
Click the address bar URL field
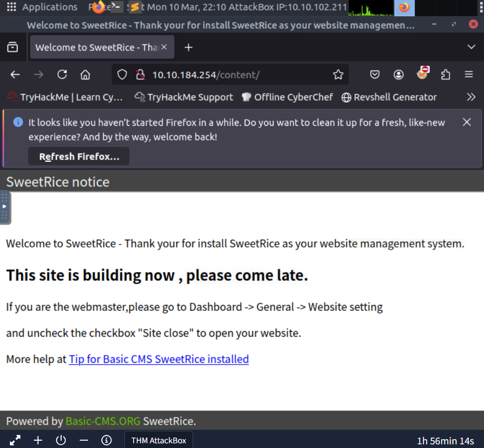(x=235, y=75)
